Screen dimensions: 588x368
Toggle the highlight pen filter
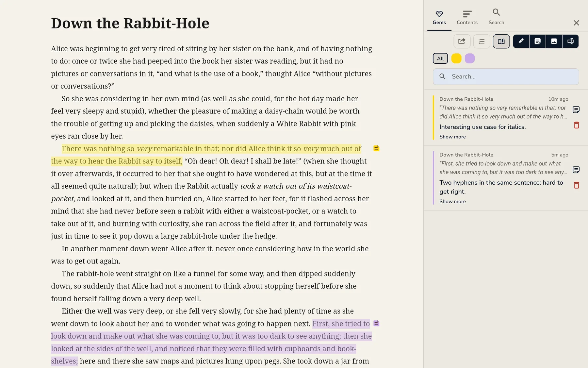[521, 41]
